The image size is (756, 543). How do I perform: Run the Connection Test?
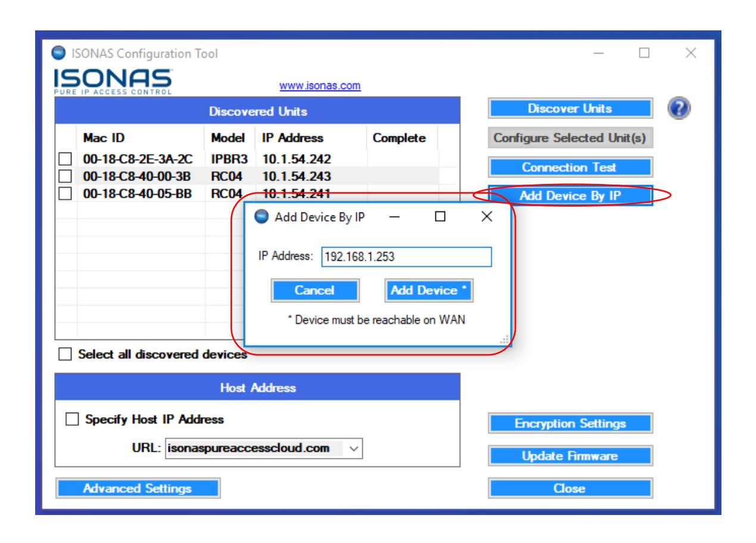(571, 167)
